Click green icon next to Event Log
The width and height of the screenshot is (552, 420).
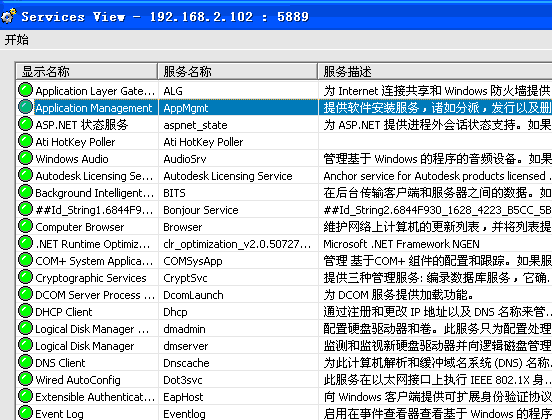[x=25, y=413]
